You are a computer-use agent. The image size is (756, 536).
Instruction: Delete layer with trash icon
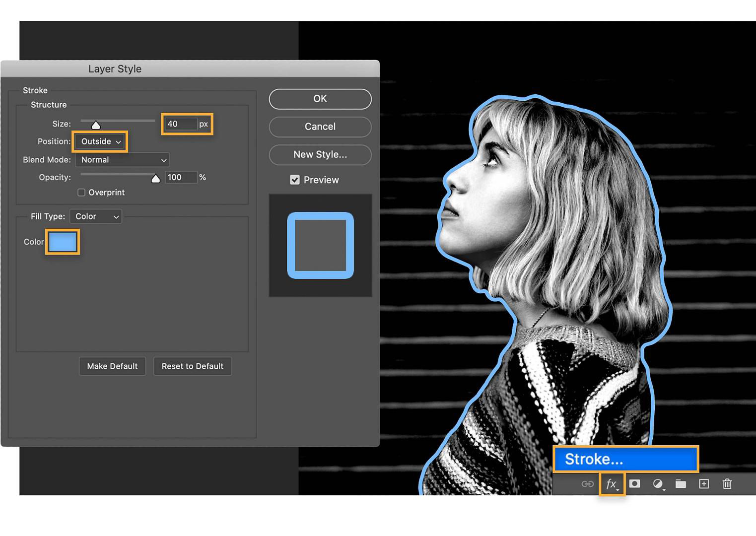(x=727, y=483)
